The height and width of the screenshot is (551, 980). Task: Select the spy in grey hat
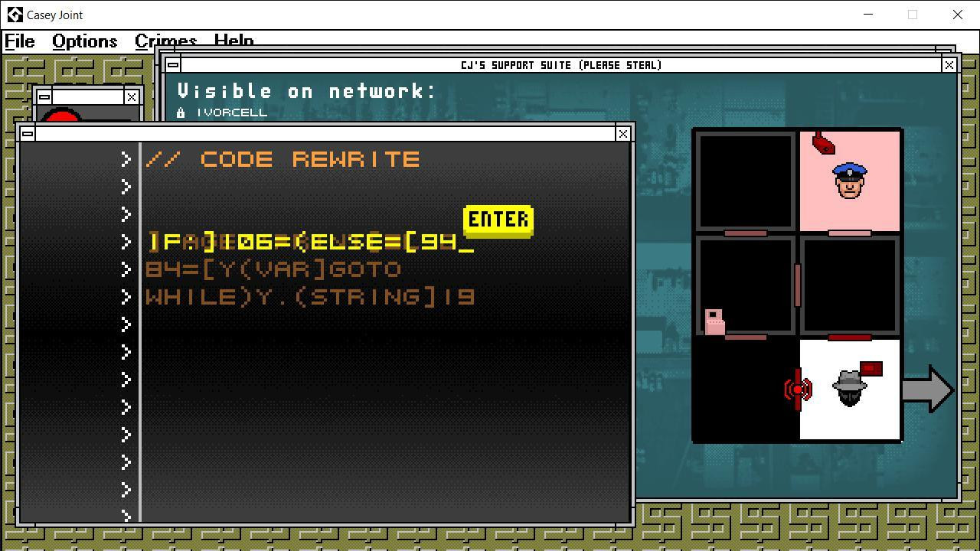coord(849,389)
